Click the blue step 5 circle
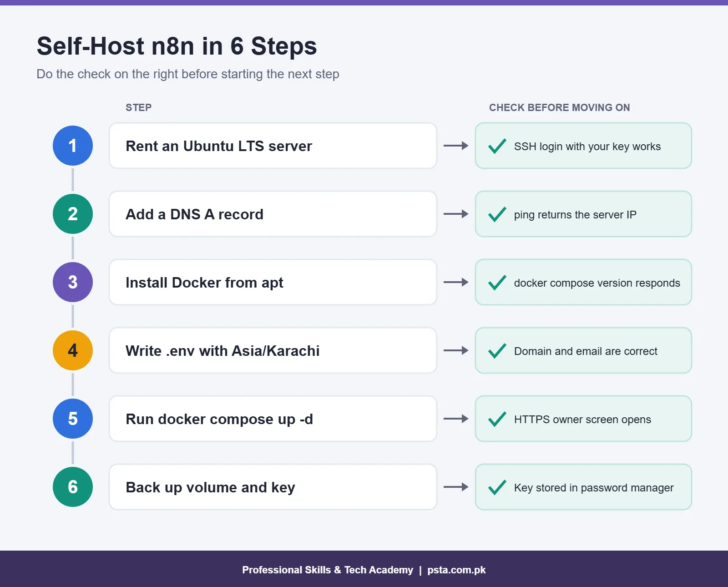This screenshot has width=728, height=587. pyautogui.click(x=73, y=419)
